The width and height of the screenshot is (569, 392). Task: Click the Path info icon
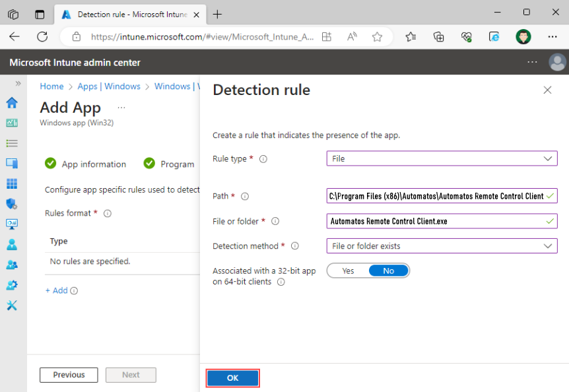[245, 197]
